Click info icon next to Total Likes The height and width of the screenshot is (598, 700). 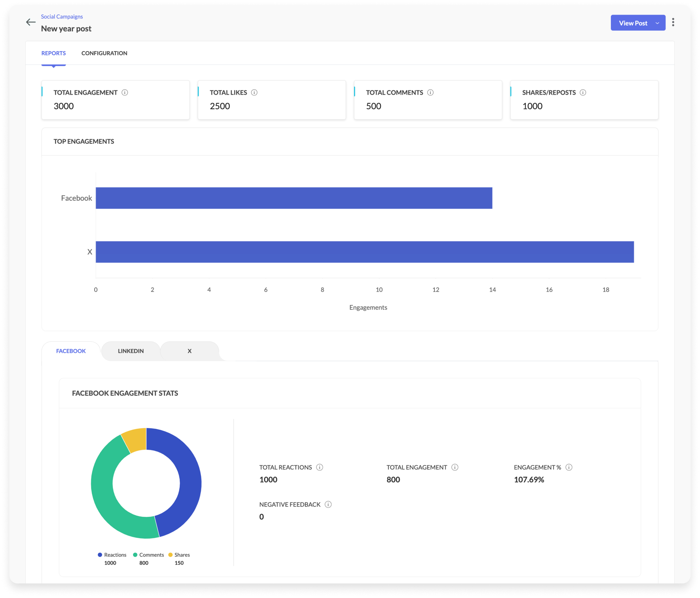tap(254, 93)
